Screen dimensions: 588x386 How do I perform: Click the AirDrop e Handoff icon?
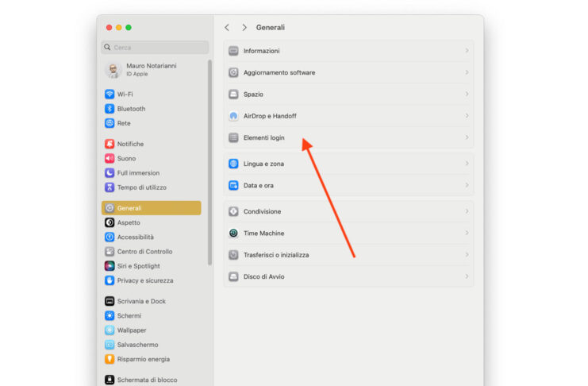[233, 116]
